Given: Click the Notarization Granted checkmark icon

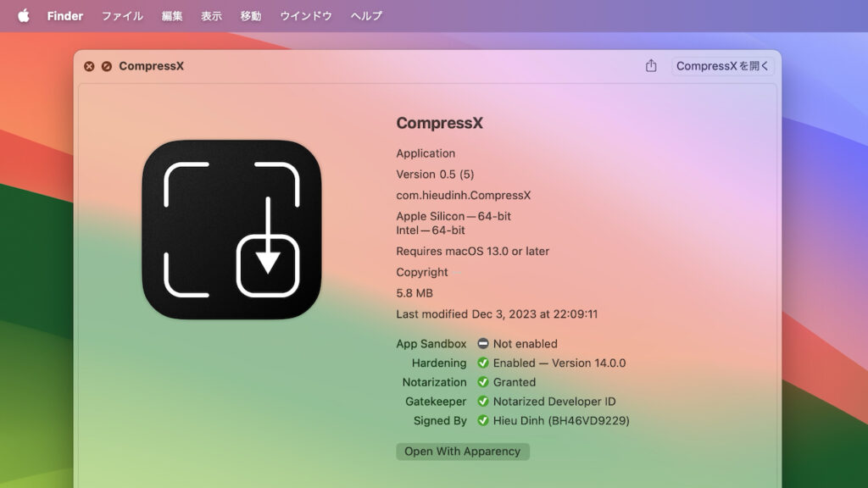Looking at the screenshot, I should (483, 382).
